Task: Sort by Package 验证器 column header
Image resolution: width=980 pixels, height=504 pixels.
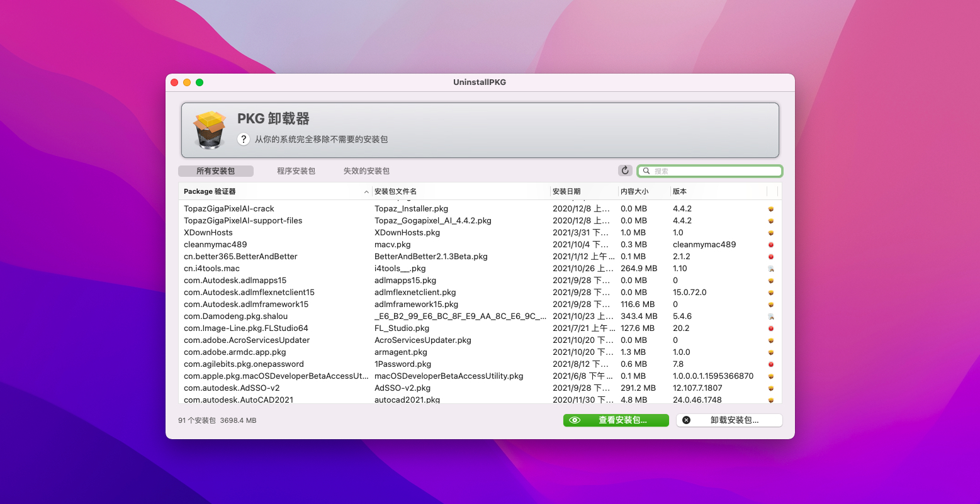Action: tap(276, 191)
